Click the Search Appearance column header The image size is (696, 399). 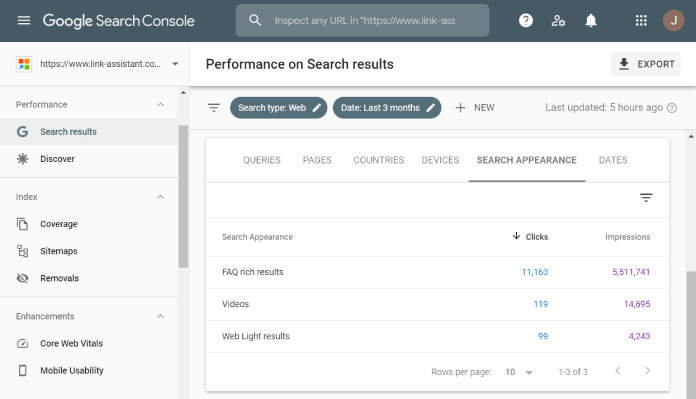tap(257, 237)
